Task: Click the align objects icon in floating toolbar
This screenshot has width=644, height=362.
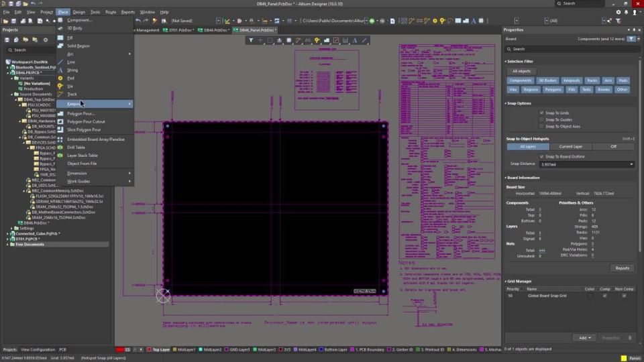Action: [x=279, y=40]
